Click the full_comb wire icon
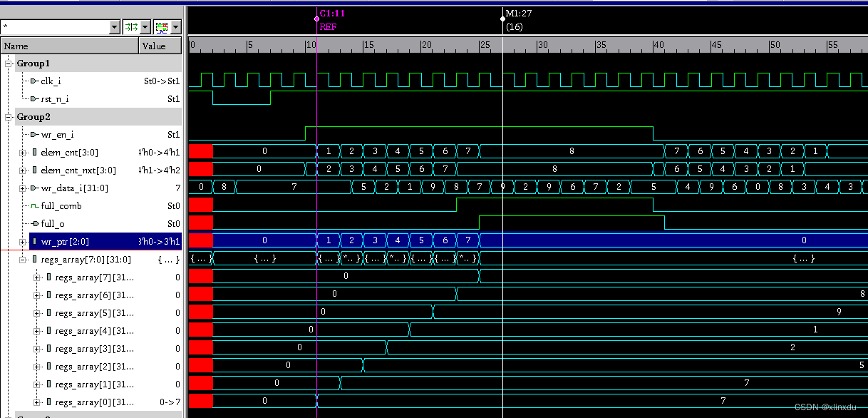 point(34,206)
